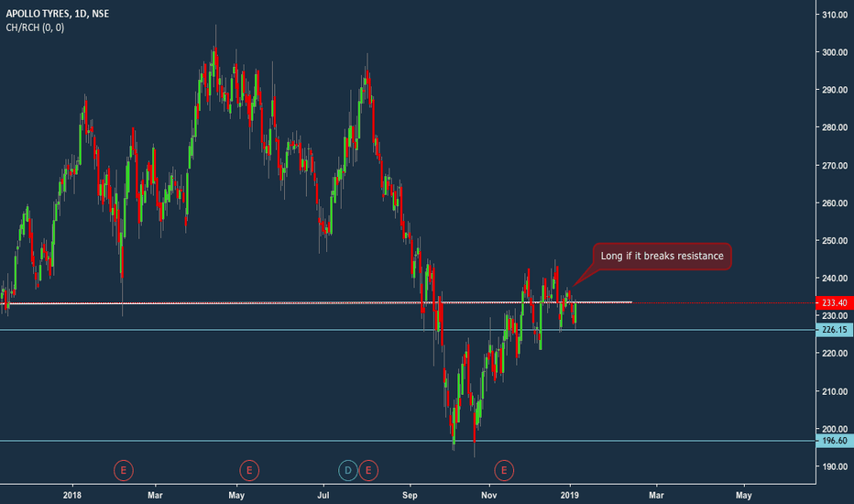Click the earnings marker below May 2018
This screenshot has height=504, width=854.
click(249, 470)
